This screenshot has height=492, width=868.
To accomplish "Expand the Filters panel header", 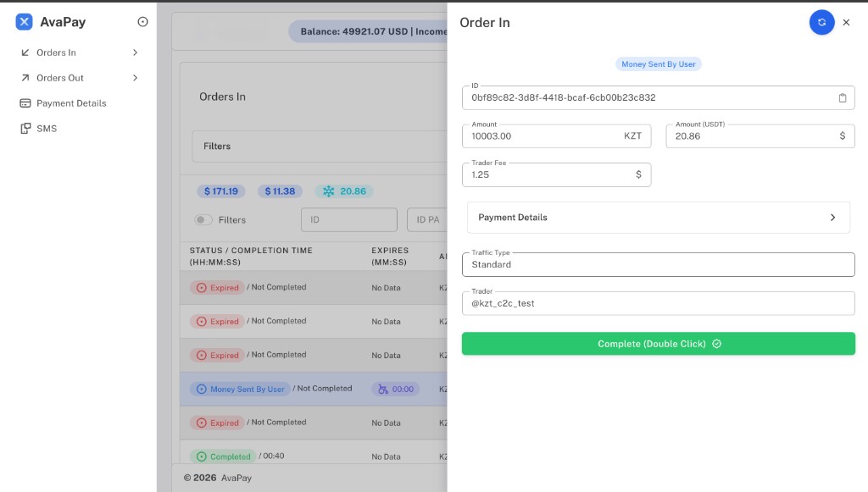I will (320, 146).
